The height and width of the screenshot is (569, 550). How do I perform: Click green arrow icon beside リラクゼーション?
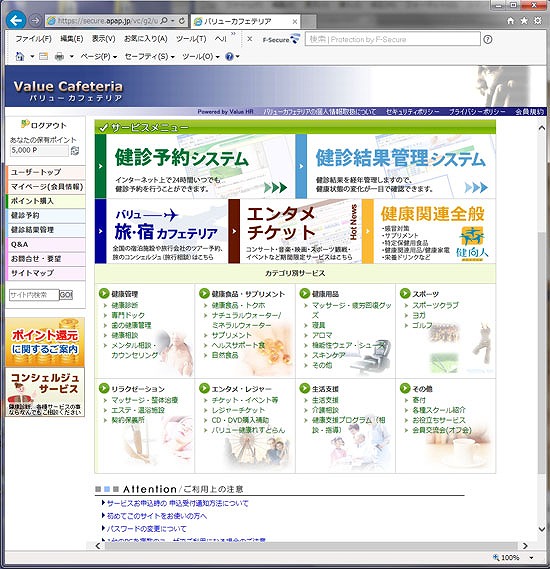pos(104,388)
